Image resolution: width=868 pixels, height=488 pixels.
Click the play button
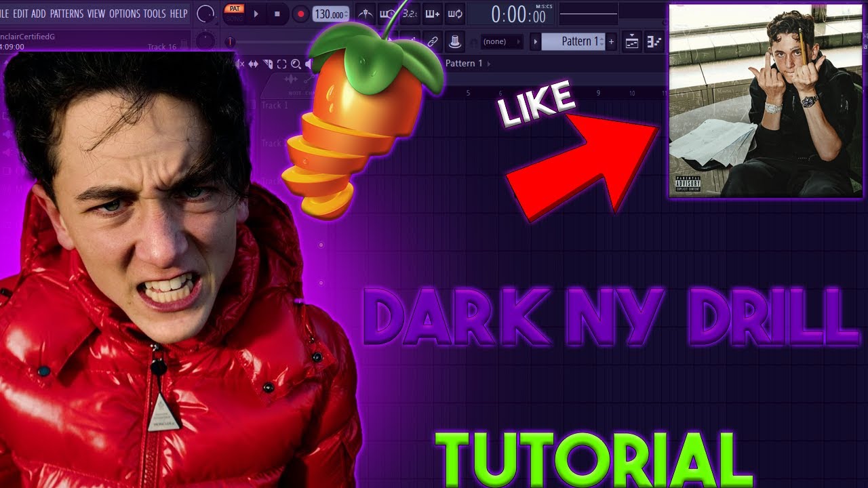(x=256, y=14)
